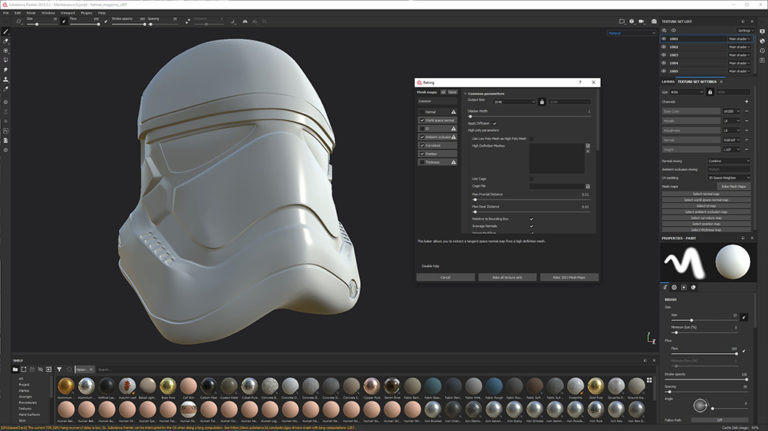The width and height of the screenshot is (768, 431).
Task: Open the Viewport menu
Action: [x=68, y=13]
